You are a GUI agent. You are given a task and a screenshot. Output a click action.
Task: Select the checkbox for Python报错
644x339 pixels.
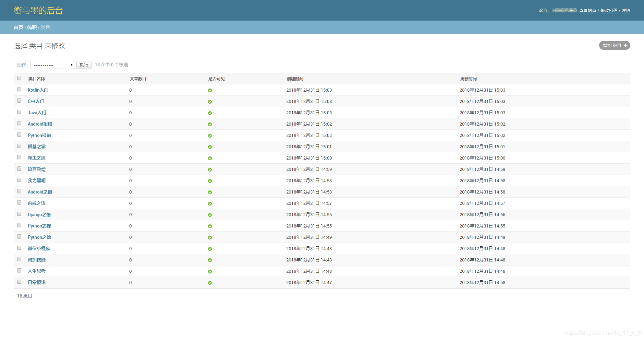click(19, 135)
